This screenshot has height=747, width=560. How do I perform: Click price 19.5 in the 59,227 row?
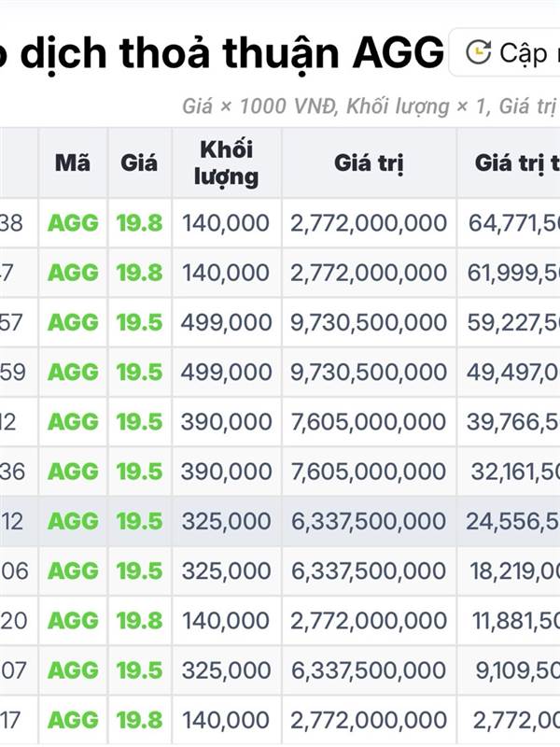click(x=139, y=322)
